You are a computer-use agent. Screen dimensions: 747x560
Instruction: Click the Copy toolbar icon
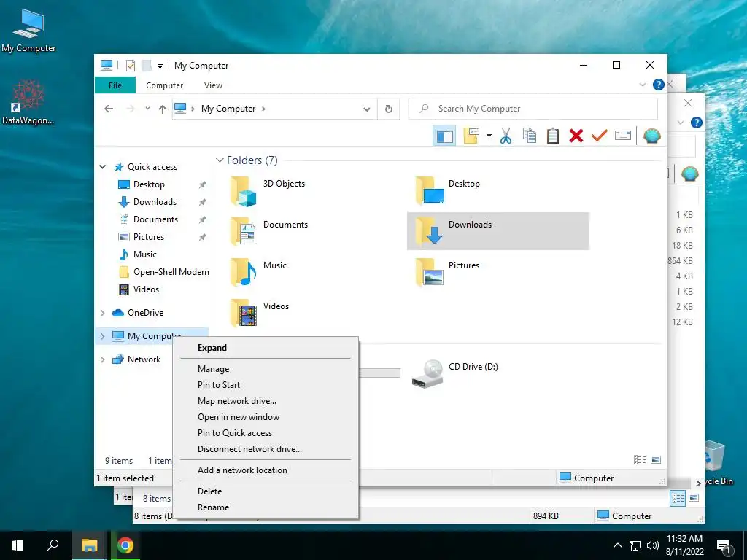point(530,136)
